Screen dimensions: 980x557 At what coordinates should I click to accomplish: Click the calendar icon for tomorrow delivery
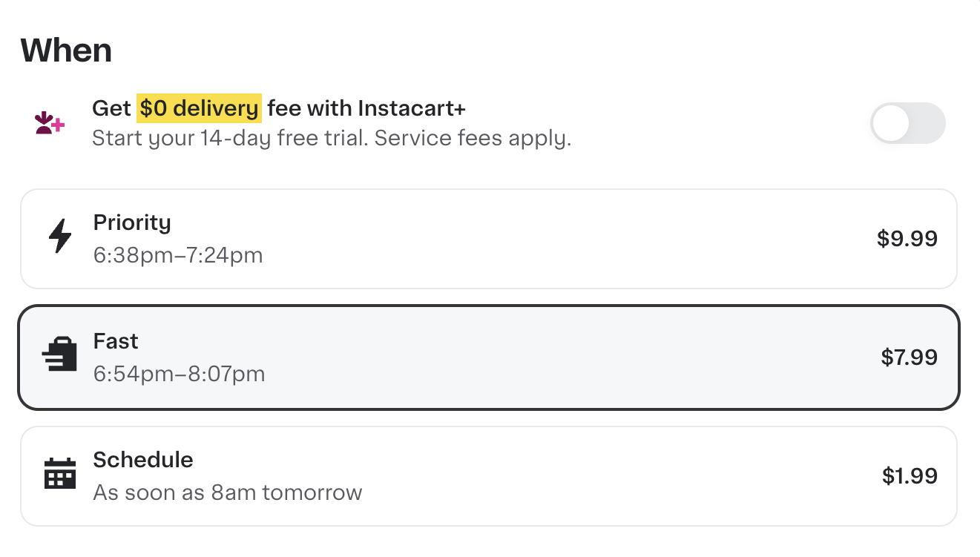[60, 473]
